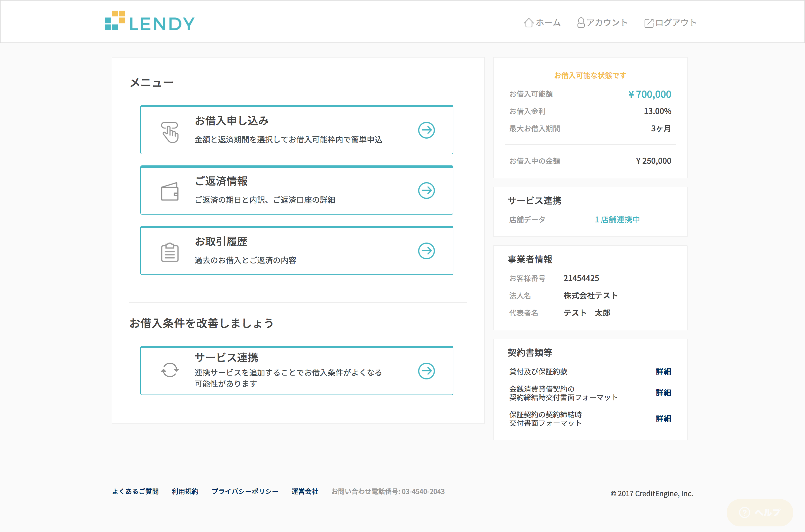The image size is (805, 532).
Task: Open the プライバシーポリシー footer link
Action: [x=245, y=492]
